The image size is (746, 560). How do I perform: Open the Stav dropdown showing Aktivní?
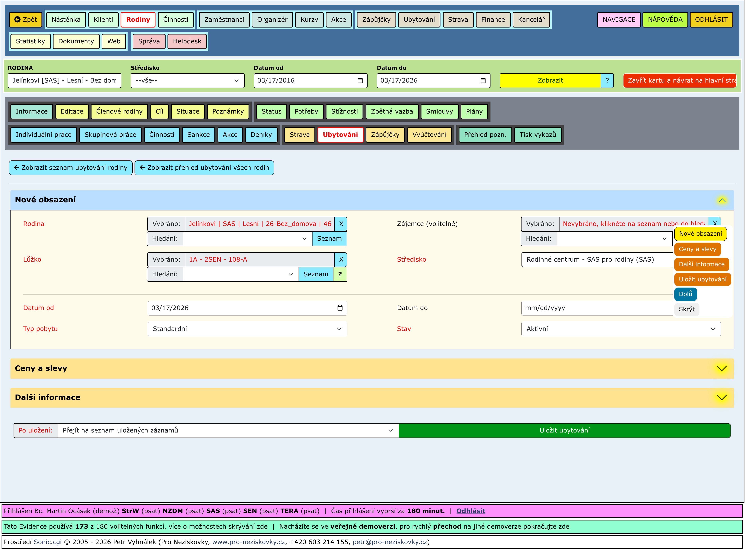tap(621, 329)
